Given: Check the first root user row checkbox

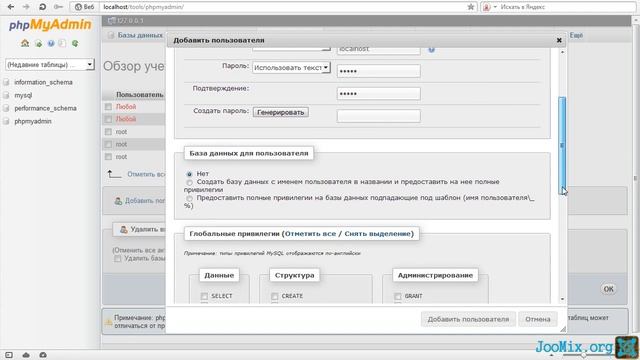Looking at the screenshot, I should click(108, 132).
